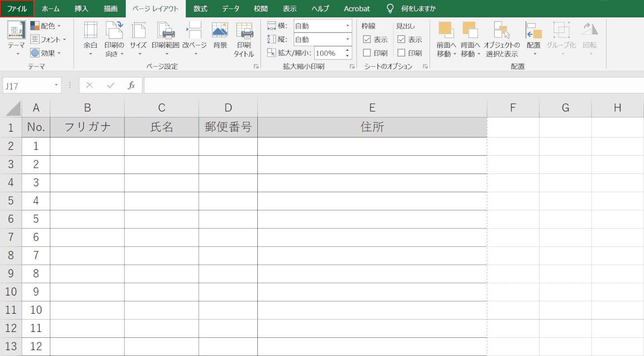The height and width of the screenshot is (356, 644).
Task: Click the 氏名 header cell
Action: pyautogui.click(x=162, y=127)
